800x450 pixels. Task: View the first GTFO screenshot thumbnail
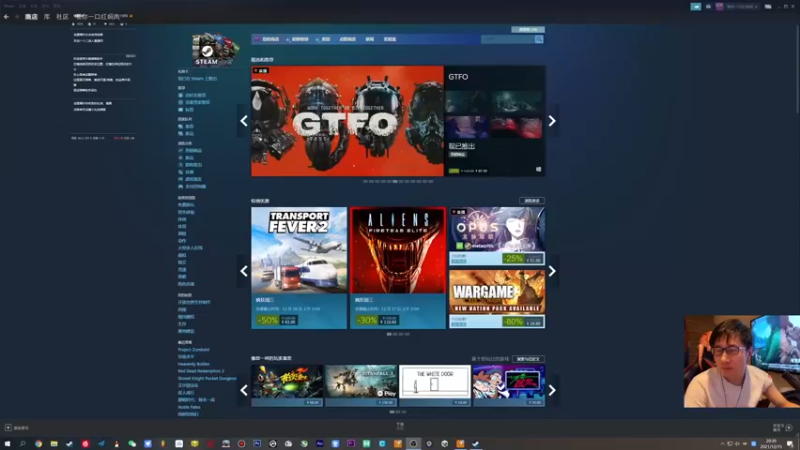click(466, 102)
